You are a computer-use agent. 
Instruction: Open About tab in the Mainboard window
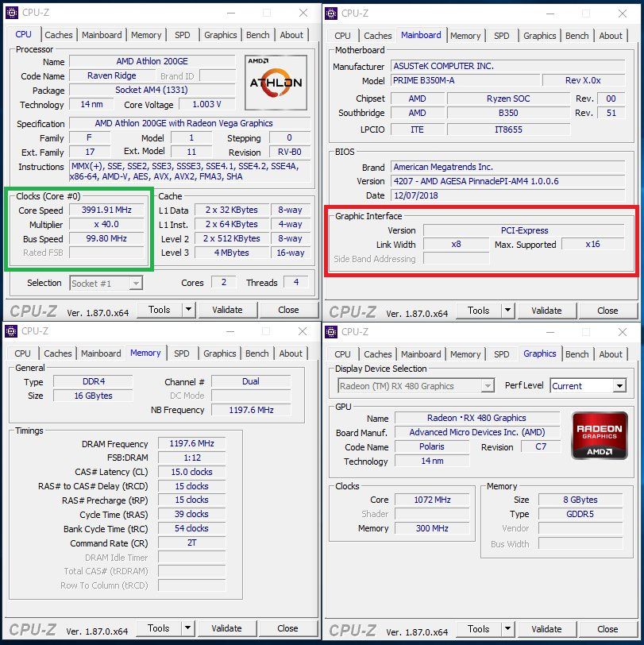611,36
